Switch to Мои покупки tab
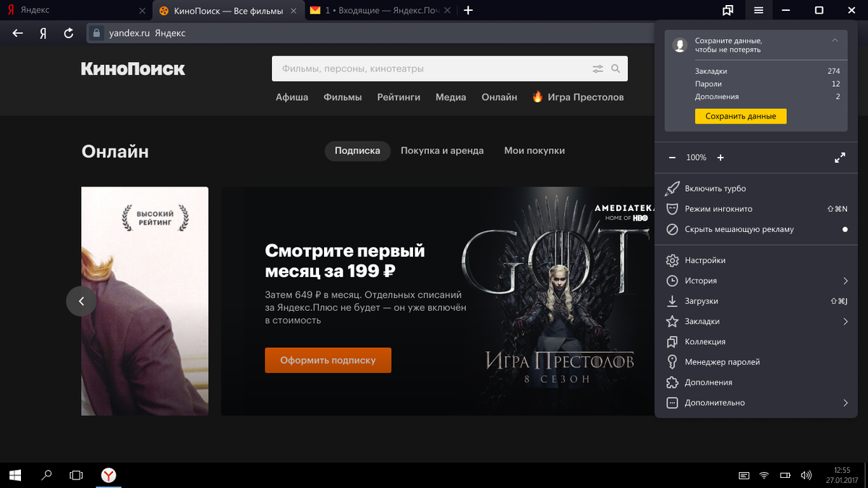This screenshot has width=868, height=488. click(535, 150)
